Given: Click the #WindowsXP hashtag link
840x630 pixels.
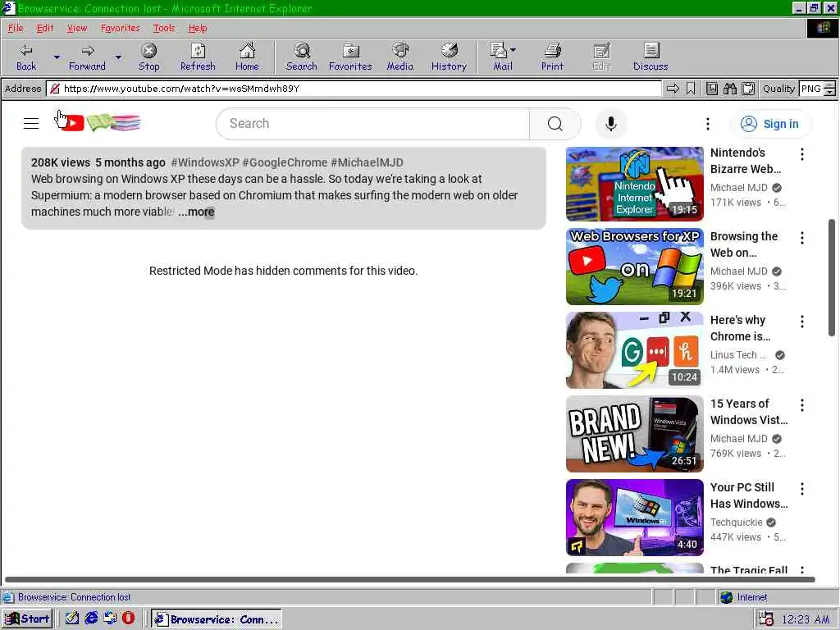Looking at the screenshot, I should click(204, 162).
